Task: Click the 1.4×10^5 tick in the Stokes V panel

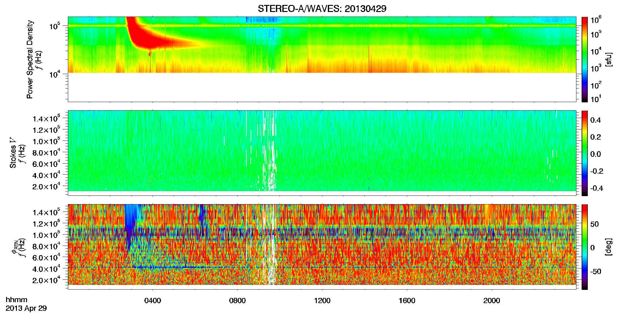Action: click(x=47, y=119)
